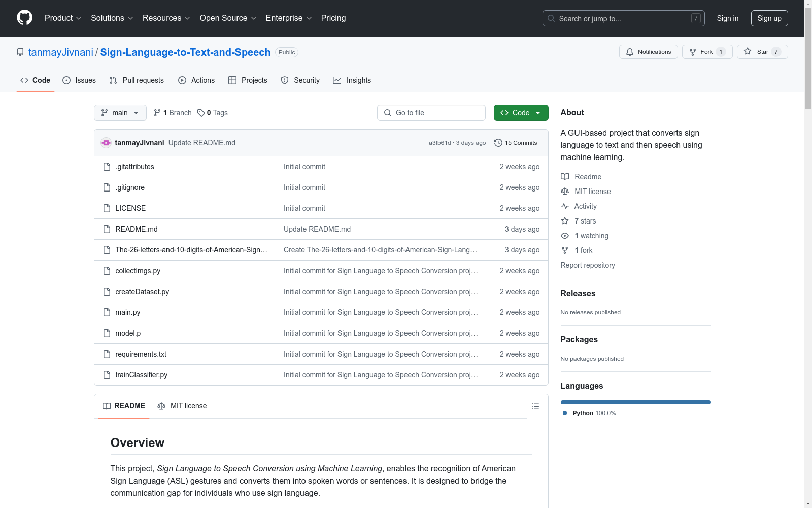The image size is (812, 508).
Task: Click Report repository link
Action: tap(588, 265)
